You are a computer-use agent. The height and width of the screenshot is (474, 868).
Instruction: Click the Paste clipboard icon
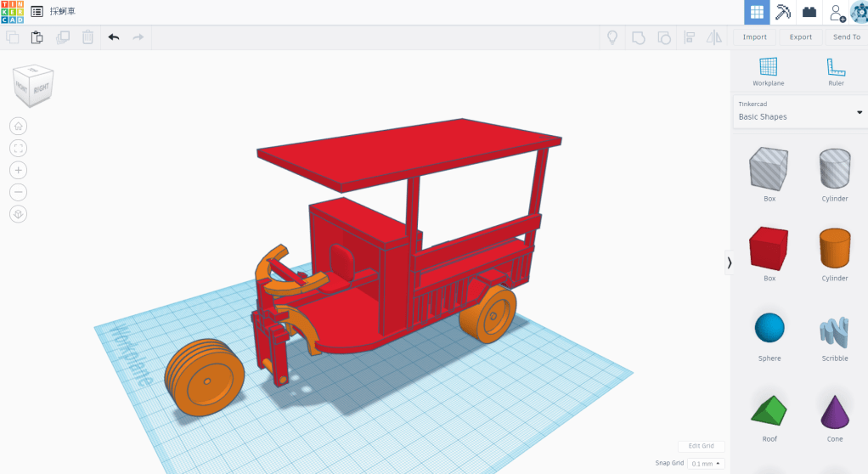point(37,37)
